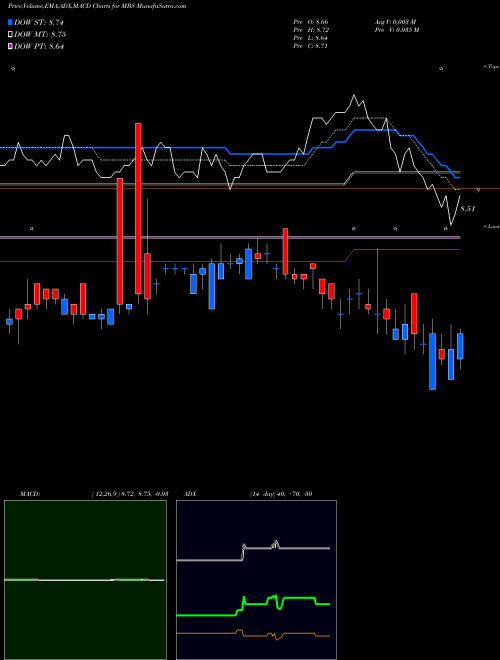Click the tallest red candlestick bar

138,208
